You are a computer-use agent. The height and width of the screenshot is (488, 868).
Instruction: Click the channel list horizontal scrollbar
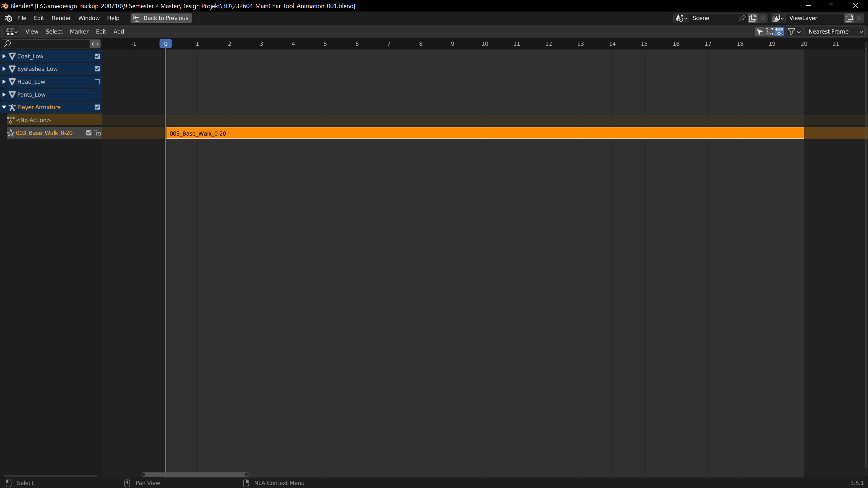point(50,476)
